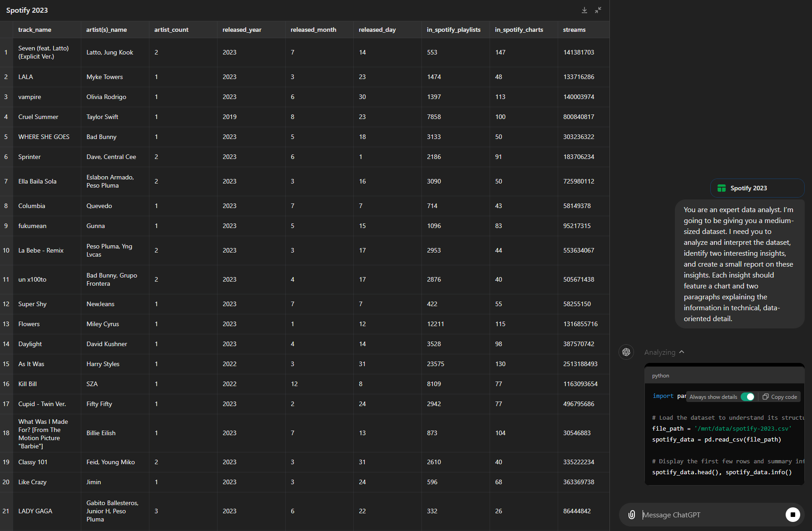Download the Spotify 2023 table

point(584,10)
